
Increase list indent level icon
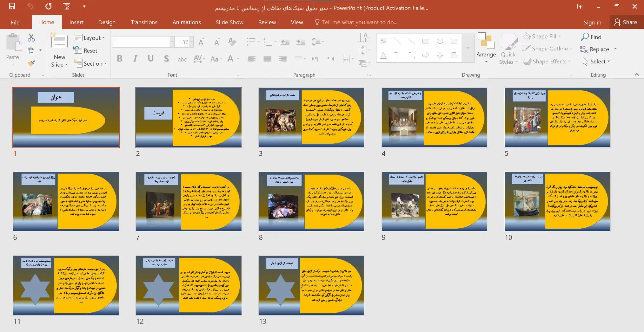point(300,42)
